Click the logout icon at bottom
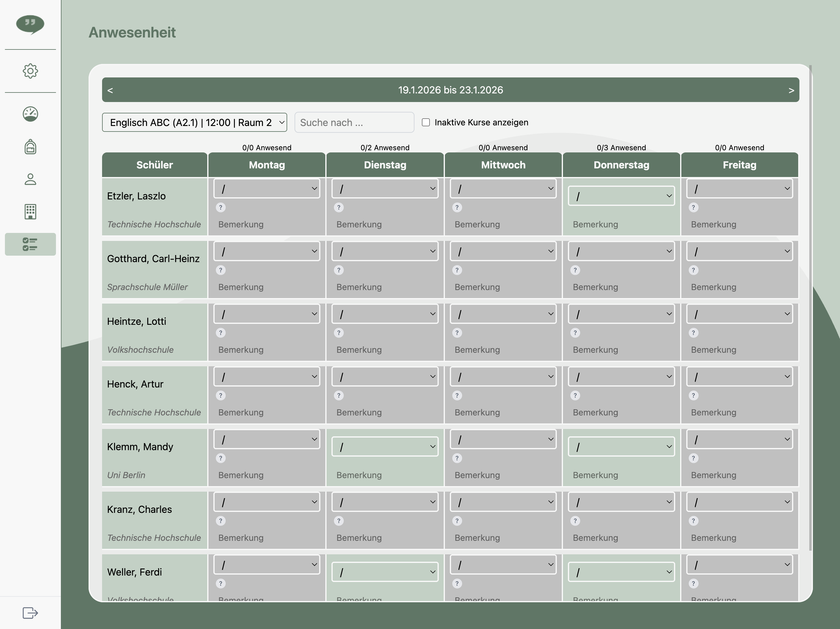Viewport: 840px width, 629px height. [x=30, y=613]
